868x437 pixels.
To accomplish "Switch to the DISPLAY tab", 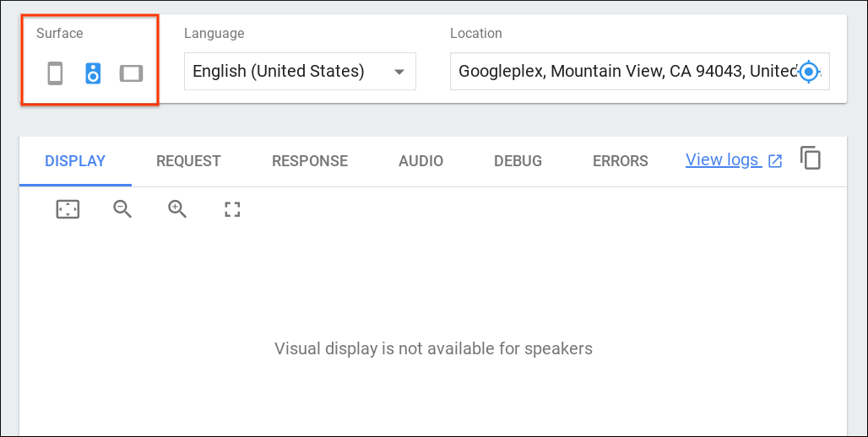I will click(75, 161).
